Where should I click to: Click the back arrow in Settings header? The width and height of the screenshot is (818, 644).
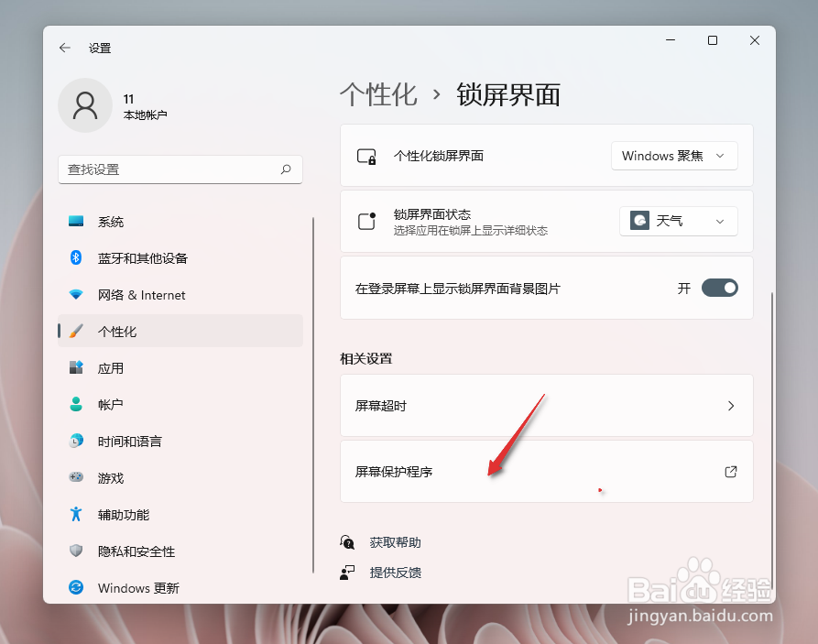65,48
